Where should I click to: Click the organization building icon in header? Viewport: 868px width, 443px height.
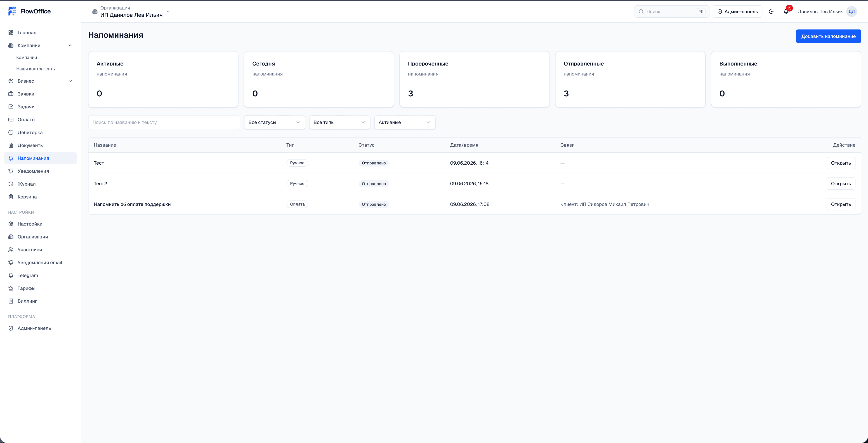95,12
